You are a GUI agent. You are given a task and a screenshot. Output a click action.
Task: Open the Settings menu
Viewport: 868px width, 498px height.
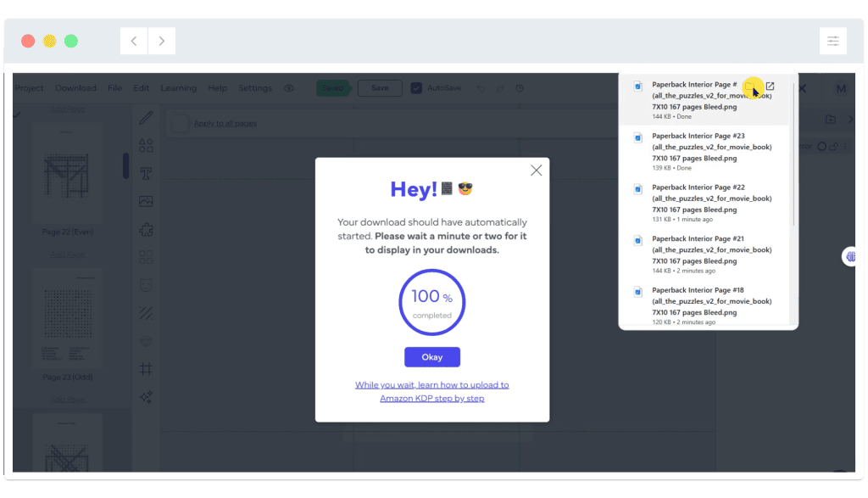click(x=255, y=88)
